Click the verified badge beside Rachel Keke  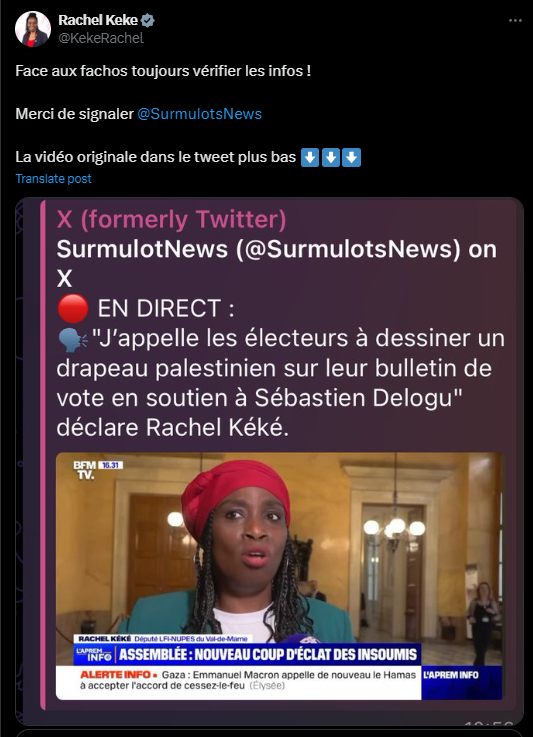(148, 21)
